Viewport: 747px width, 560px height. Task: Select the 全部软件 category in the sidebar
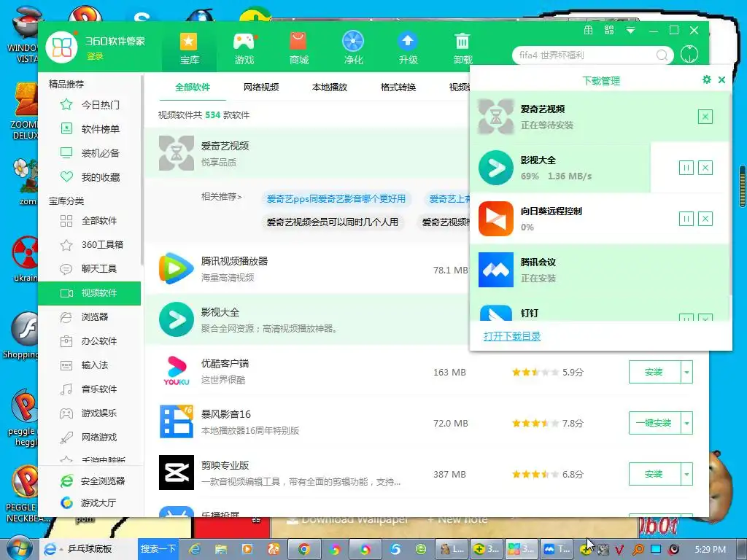tap(90, 220)
